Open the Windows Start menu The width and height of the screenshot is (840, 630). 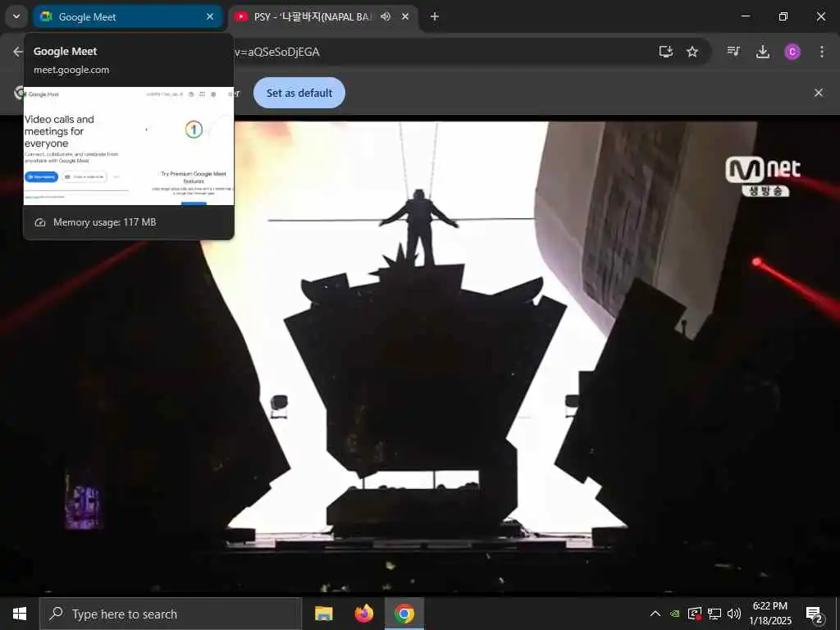20,614
